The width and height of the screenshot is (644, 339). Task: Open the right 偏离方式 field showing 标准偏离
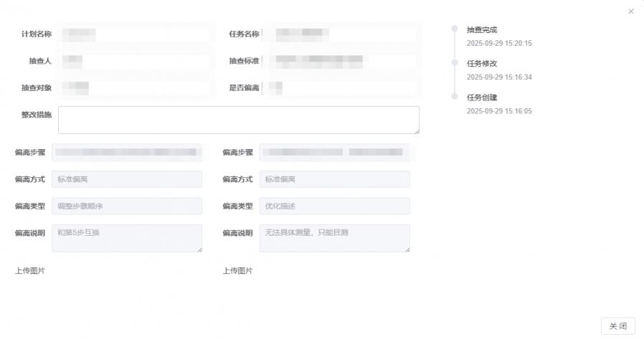(335, 179)
